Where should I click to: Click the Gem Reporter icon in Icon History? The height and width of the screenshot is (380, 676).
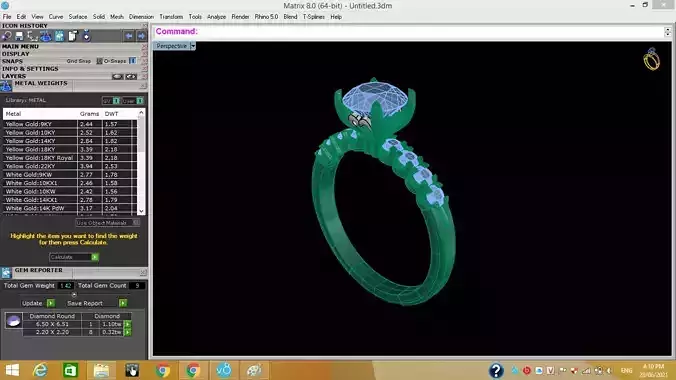pos(59,36)
